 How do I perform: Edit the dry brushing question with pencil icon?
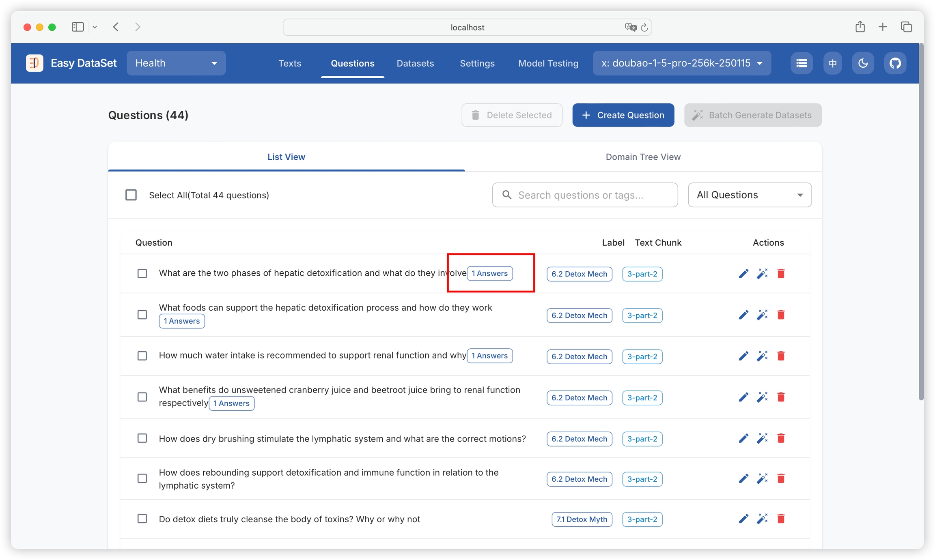[743, 438]
